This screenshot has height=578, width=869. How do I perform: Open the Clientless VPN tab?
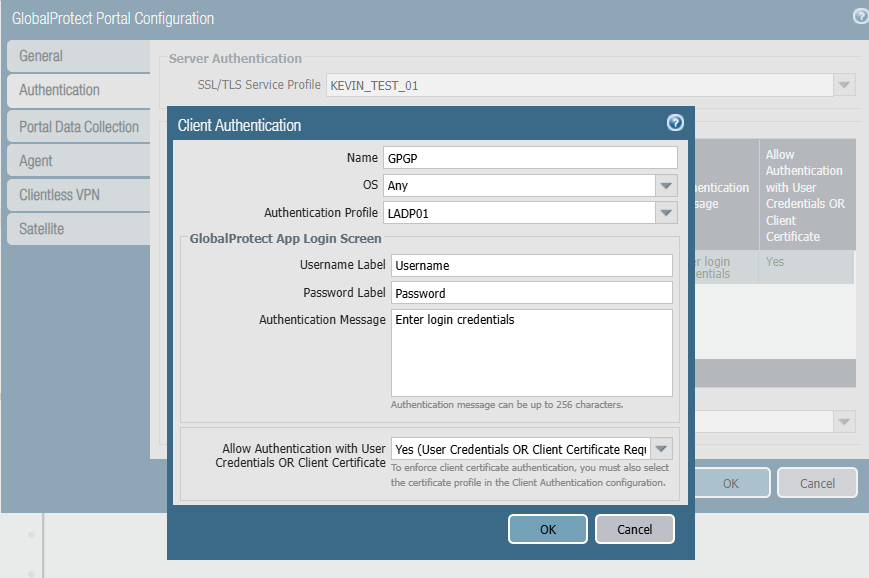point(79,195)
